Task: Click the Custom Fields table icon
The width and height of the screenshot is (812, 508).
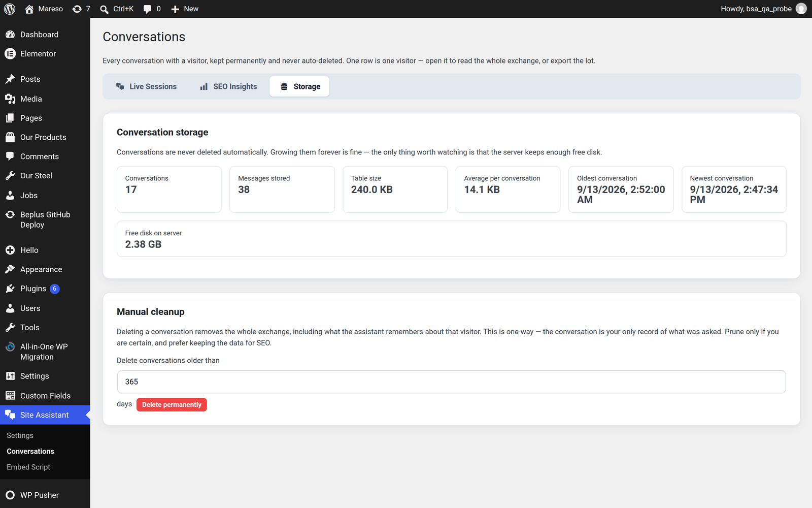Action: [10, 396]
